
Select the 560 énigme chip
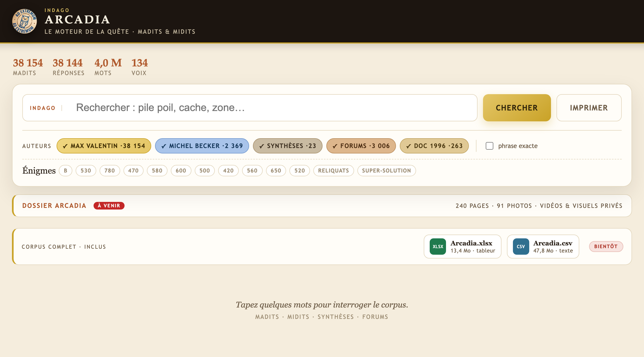[x=252, y=171]
